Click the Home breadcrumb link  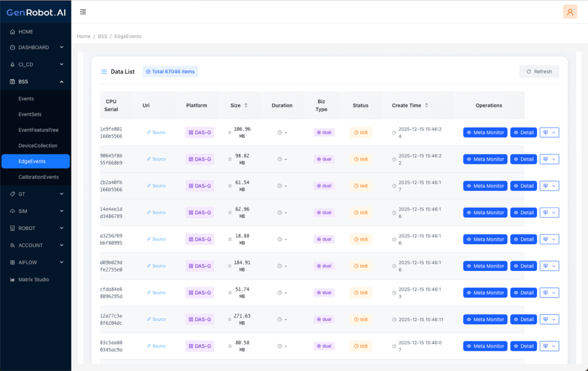[83, 36]
